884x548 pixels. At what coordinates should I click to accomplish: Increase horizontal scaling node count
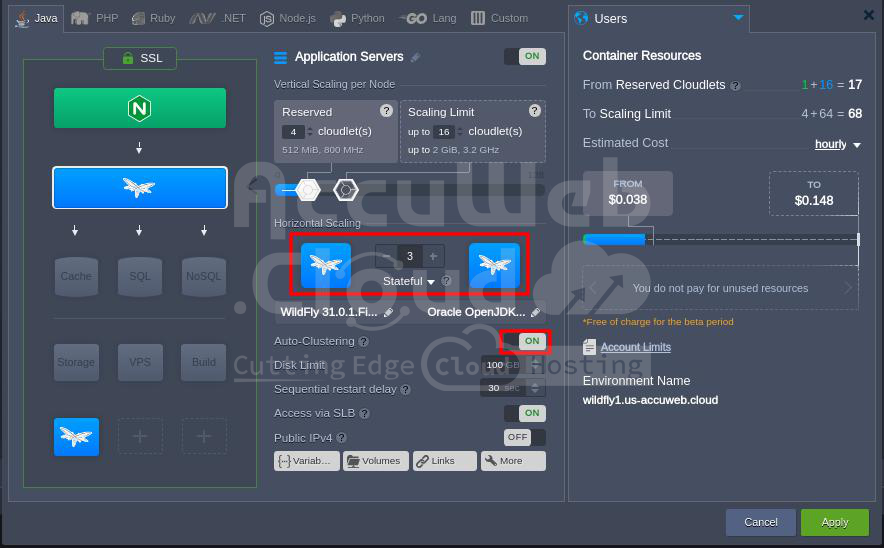[433, 257]
